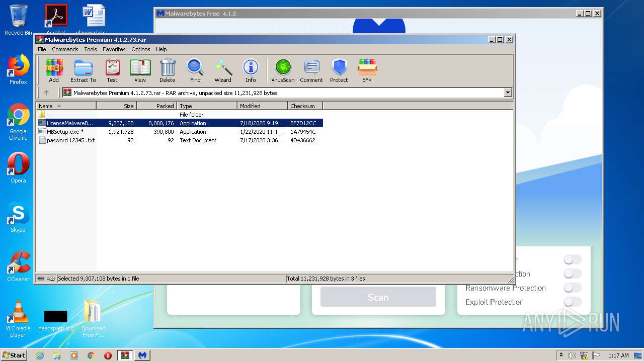Select the LicenseMalwareB... application file
This screenshot has height=362, width=644.
click(180, 123)
